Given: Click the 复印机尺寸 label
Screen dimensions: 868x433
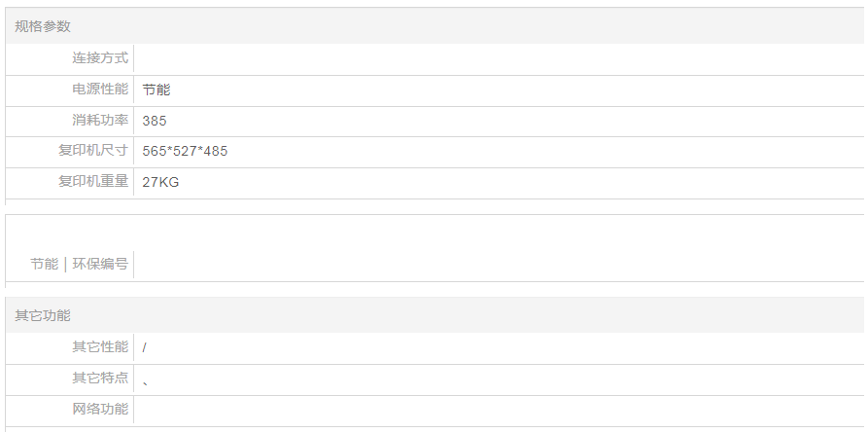Looking at the screenshot, I should pos(93,152).
